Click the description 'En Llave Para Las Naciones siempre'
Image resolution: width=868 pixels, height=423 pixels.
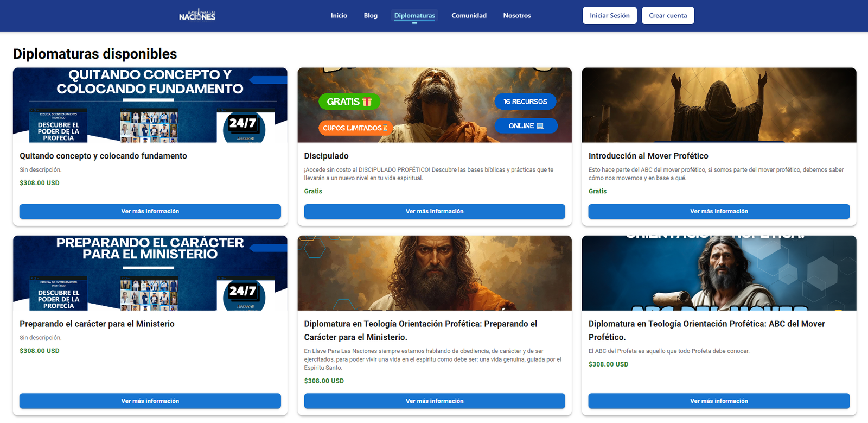tap(433, 359)
